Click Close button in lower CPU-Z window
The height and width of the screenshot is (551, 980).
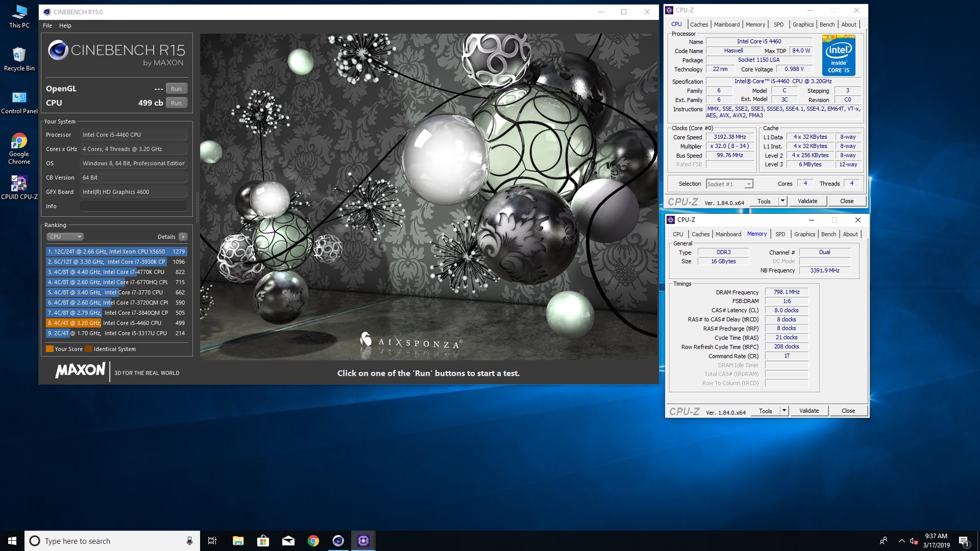[848, 411]
